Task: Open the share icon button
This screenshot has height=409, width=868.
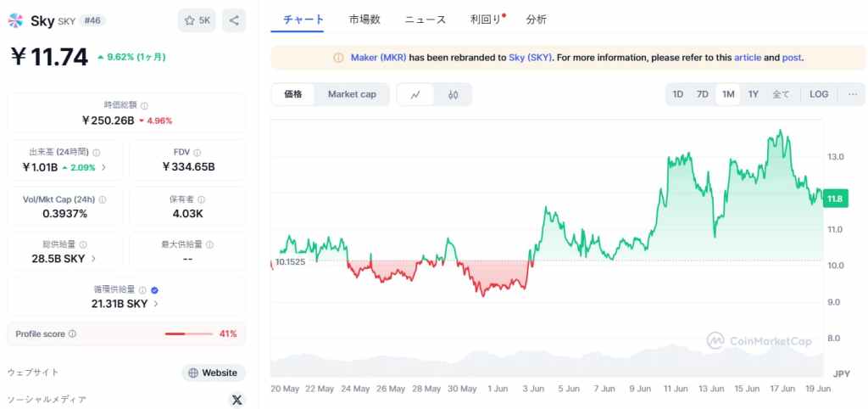Action: click(234, 20)
